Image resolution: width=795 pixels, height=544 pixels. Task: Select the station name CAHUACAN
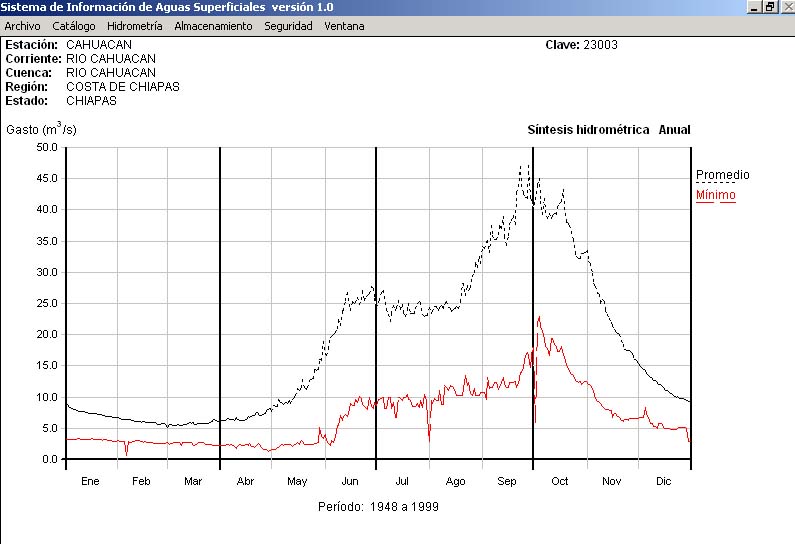99,45
